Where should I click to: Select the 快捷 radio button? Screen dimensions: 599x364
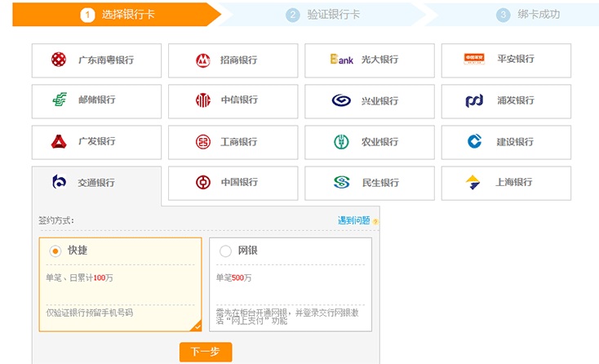pos(55,251)
